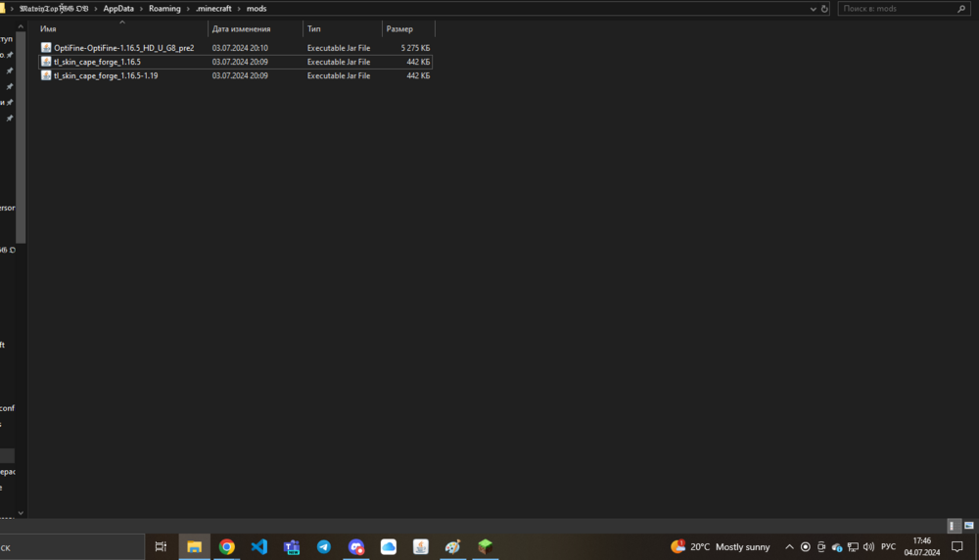The width and height of the screenshot is (979, 560).
Task: Open the Java app from the taskbar
Action: pos(421,547)
